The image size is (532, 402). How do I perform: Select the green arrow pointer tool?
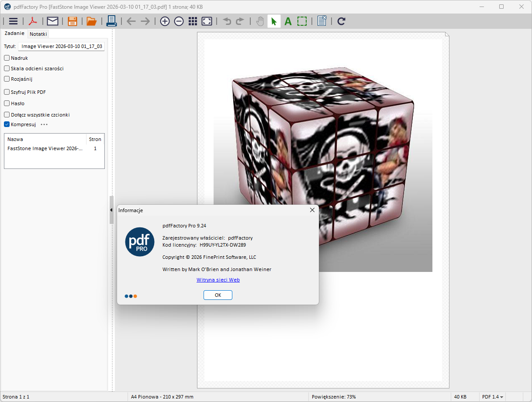[x=274, y=21]
